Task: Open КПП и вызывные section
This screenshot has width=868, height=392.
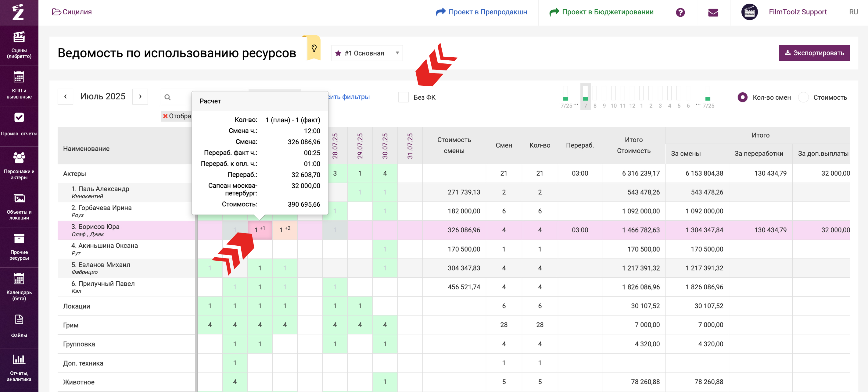Action: pyautogui.click(x=19, y=86)
